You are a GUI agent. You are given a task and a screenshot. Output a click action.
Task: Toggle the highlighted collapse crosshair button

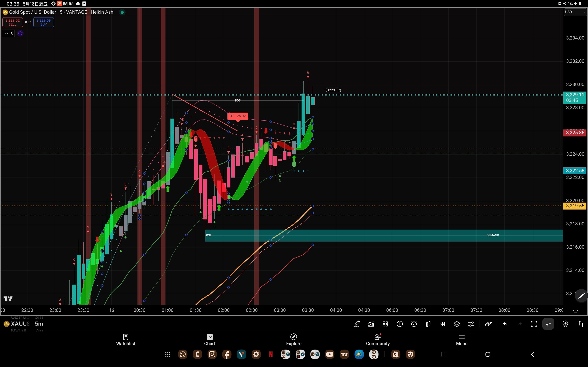pyautogui.click(x=548, y=324)
